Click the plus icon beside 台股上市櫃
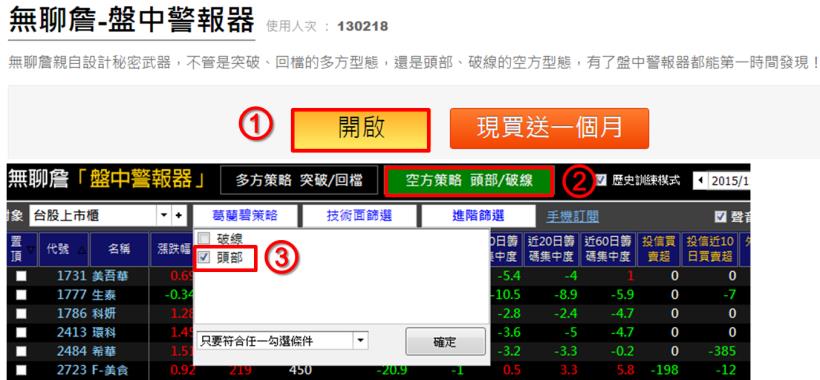This screenshot has height=380, width=820. click(x=178, y=215)
